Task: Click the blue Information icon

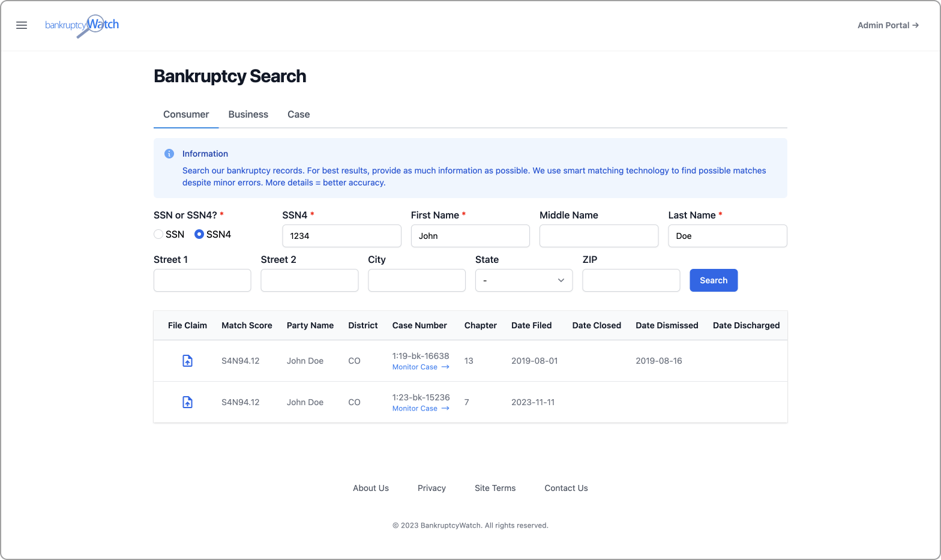Action: click(x=169, y=154)
